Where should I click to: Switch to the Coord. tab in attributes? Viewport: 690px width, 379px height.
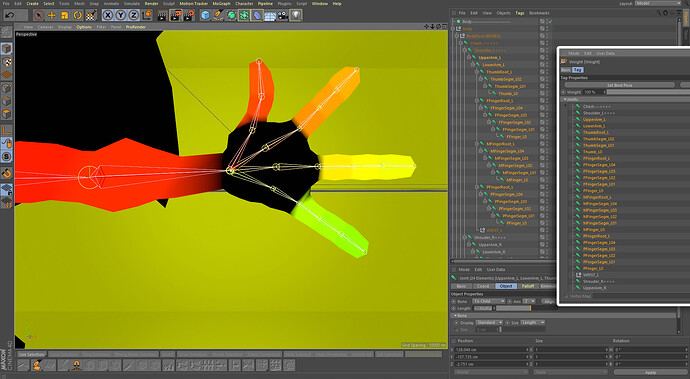pyautogui.click(x=483, y=286)
